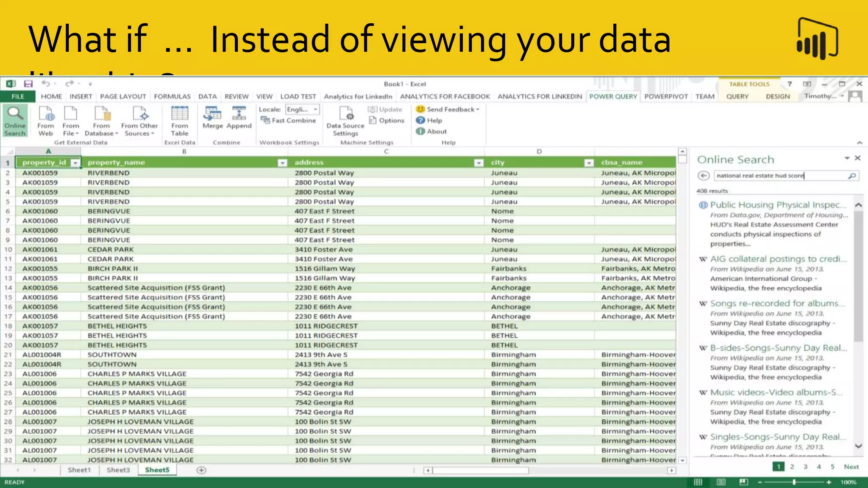Screen dimensions: 868x488
Task: Go to results page 3
Action: 805,467
